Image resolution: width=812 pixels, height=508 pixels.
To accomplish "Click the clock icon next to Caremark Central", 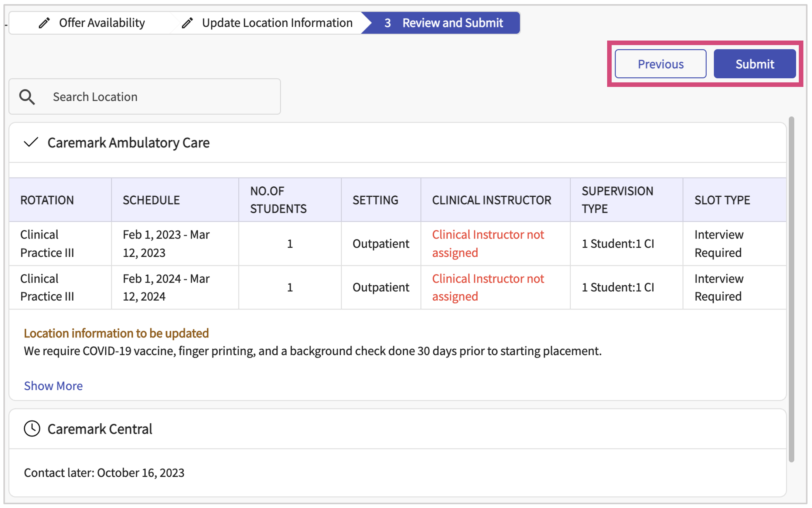I will pyautogui.click(x=32, y=429).
